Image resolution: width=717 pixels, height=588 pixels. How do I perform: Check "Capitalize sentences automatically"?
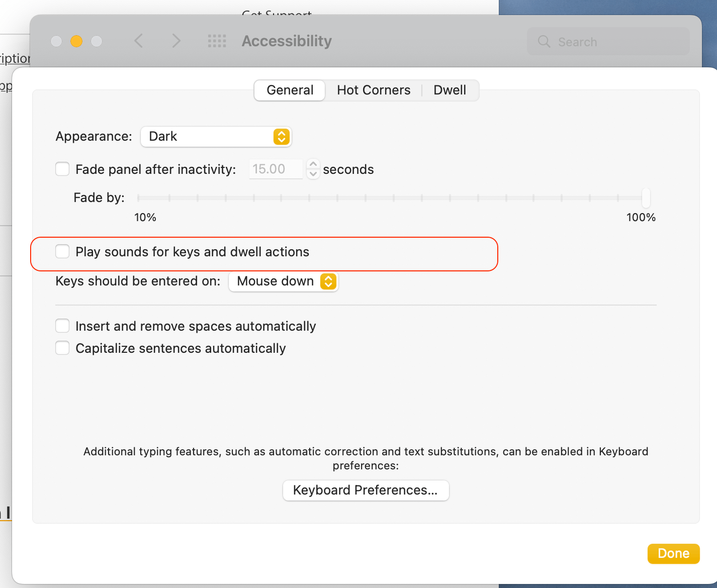point(62,348)
